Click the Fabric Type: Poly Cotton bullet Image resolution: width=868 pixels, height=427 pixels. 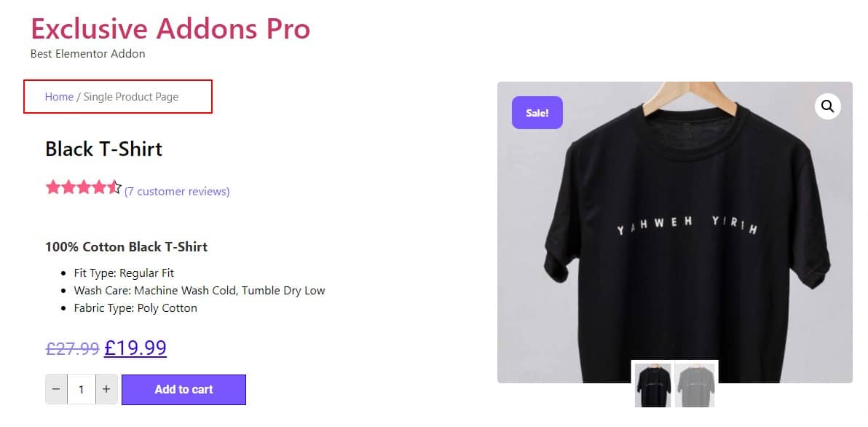pos(135,308)
